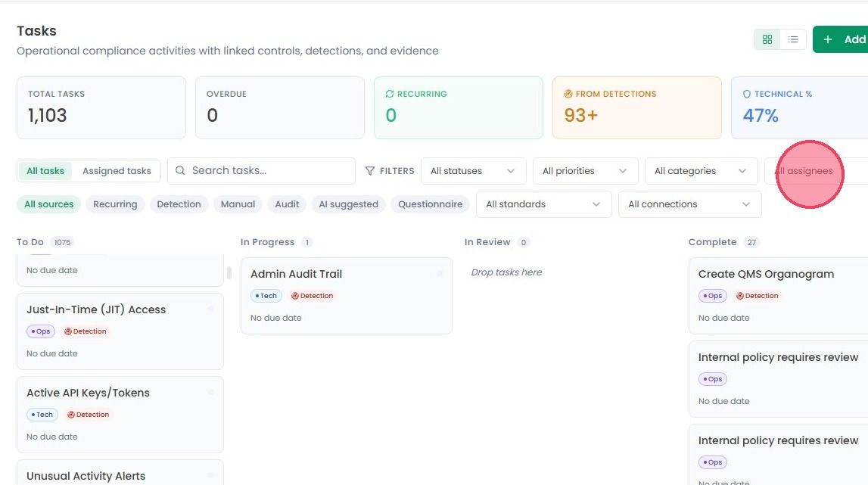This screenshot has height=485, width=868.
Task: Select the All sources filter chip
Action: [x=48, y=204]
